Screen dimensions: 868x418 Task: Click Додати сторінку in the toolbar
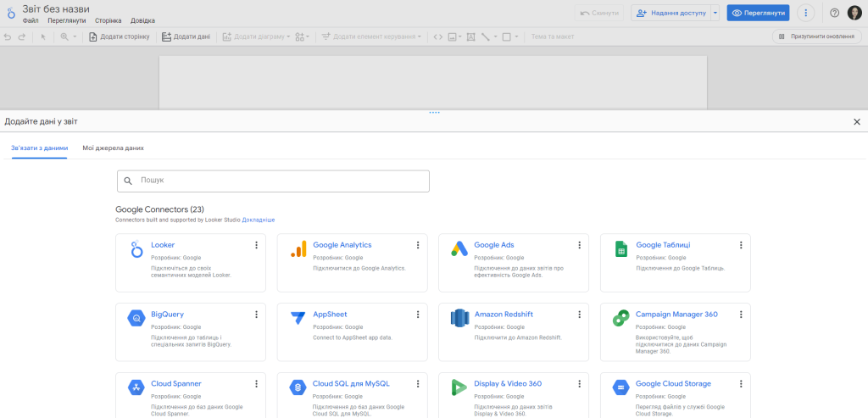click(x=120, y=36)
